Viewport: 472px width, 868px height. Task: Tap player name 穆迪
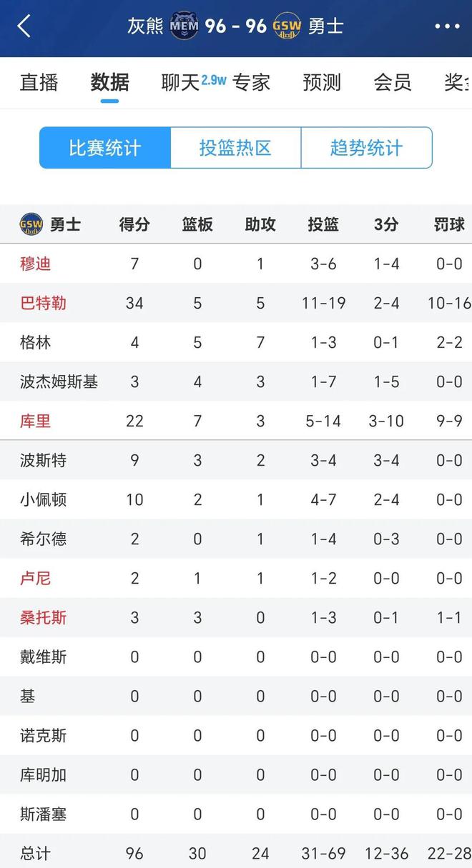35,264
